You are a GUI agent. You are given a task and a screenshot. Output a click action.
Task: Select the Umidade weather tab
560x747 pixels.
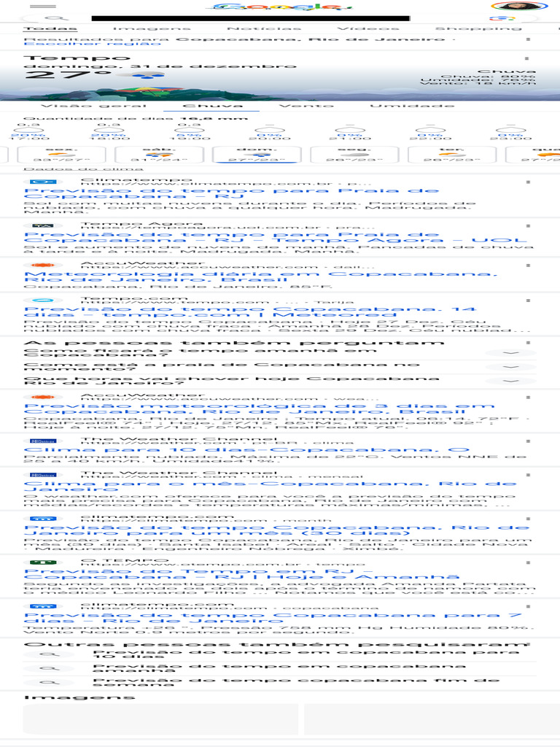tap(412, 105)
